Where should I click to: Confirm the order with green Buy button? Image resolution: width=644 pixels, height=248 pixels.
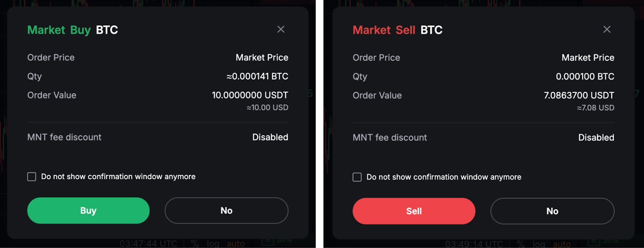88,211
